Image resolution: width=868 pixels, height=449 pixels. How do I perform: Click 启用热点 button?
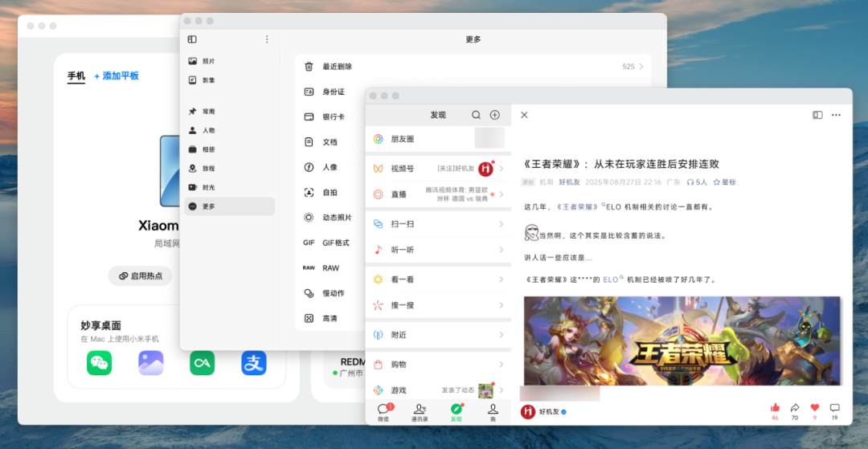coord(140,276)
